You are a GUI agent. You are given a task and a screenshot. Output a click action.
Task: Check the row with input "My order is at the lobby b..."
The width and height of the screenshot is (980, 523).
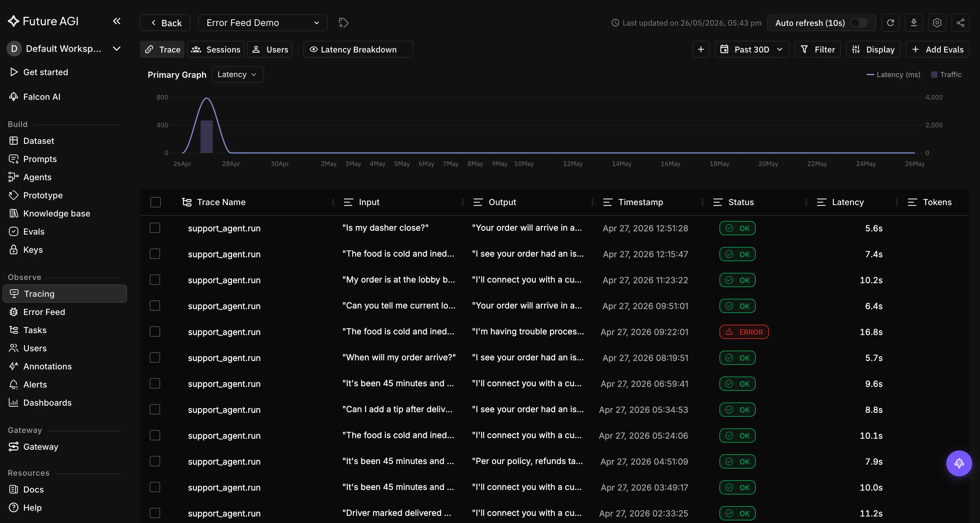tap(155, 280)
